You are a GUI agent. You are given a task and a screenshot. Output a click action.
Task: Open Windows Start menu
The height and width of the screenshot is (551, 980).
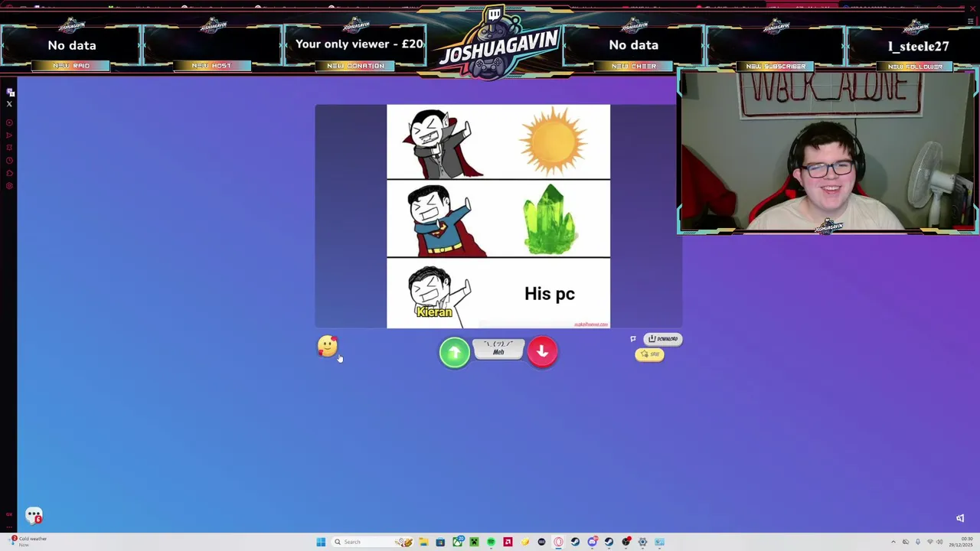pos(321,542)
